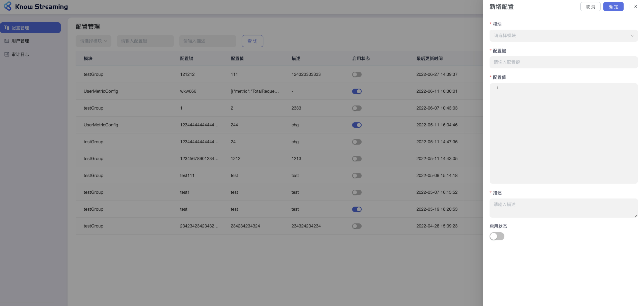Open the 请选择模块 filter dropdown
Screen dimensions: 644x306
pos(91,41)
